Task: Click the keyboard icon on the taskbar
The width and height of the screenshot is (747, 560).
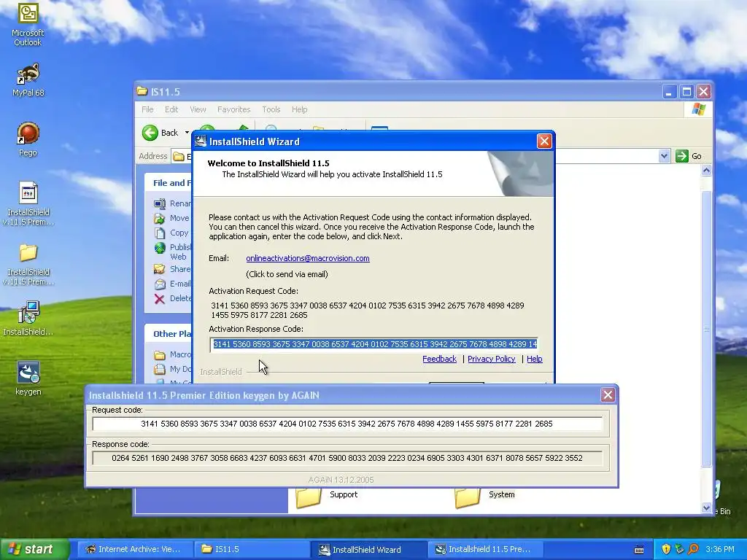Action: pyautogui.click(x=639, y=550)
